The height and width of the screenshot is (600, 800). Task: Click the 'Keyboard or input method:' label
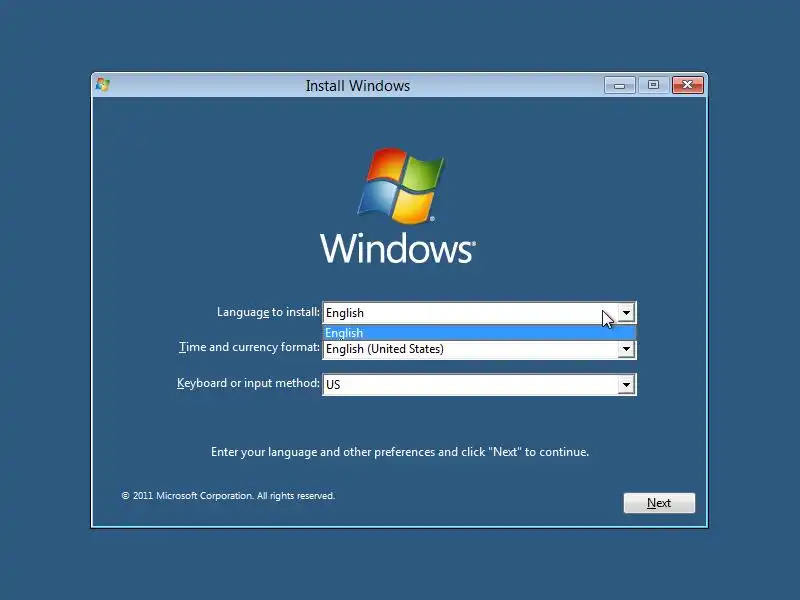(248, 383)
